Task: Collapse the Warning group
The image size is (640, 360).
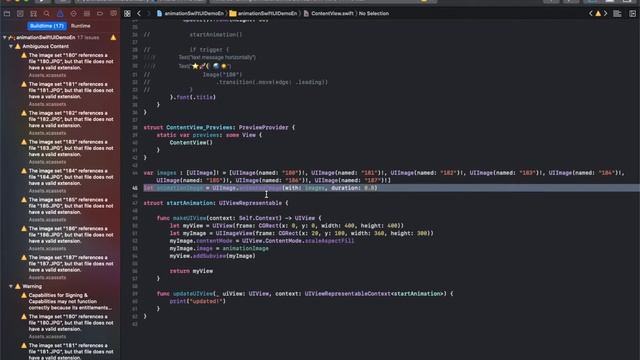Action: 11,287
